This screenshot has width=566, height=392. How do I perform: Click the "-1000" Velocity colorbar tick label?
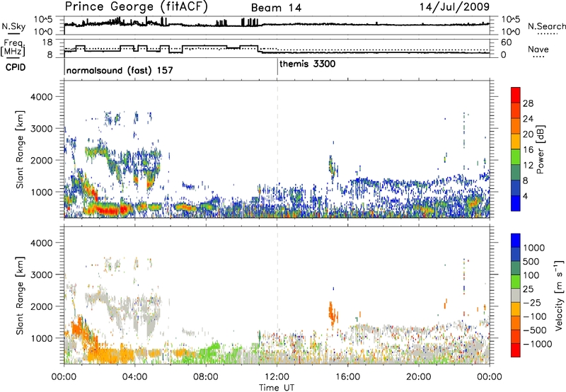[538, 344]
